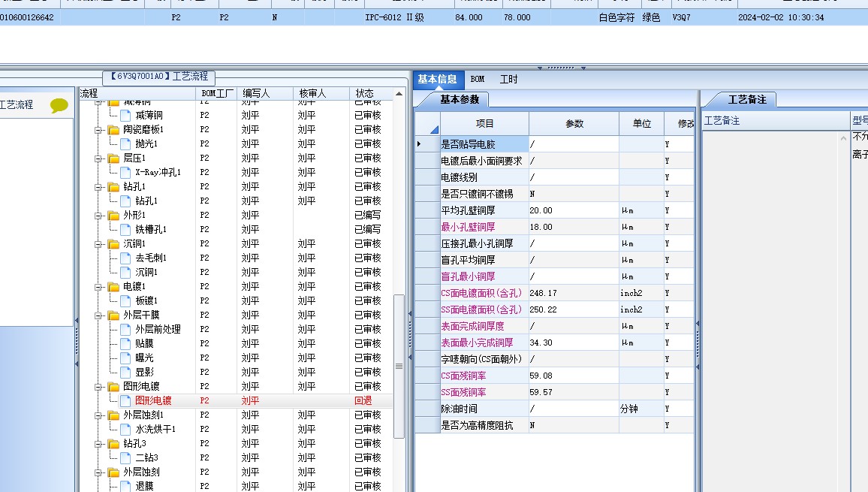Collapse the 沉铜1 folder node
The height and width of the screenshot is (492, 868).
(98, 244)
